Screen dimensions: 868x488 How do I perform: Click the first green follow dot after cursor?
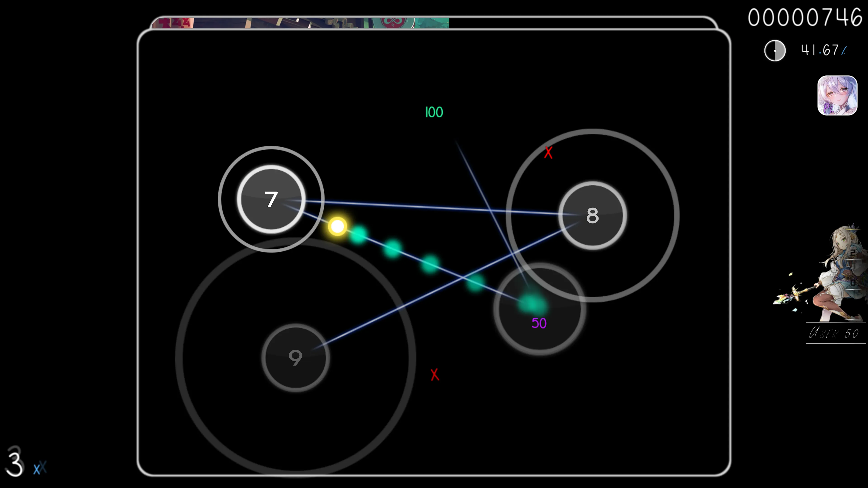[358, 235]
